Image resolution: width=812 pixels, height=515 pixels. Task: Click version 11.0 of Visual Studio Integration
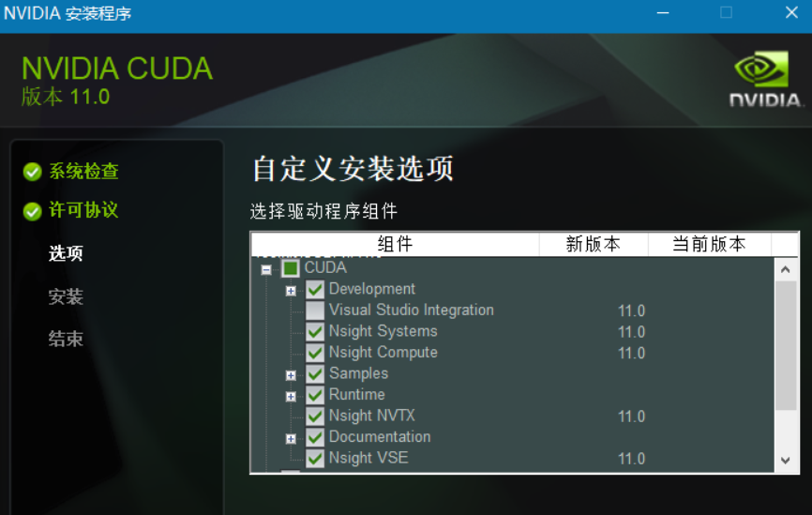click(x=631, y=311)
